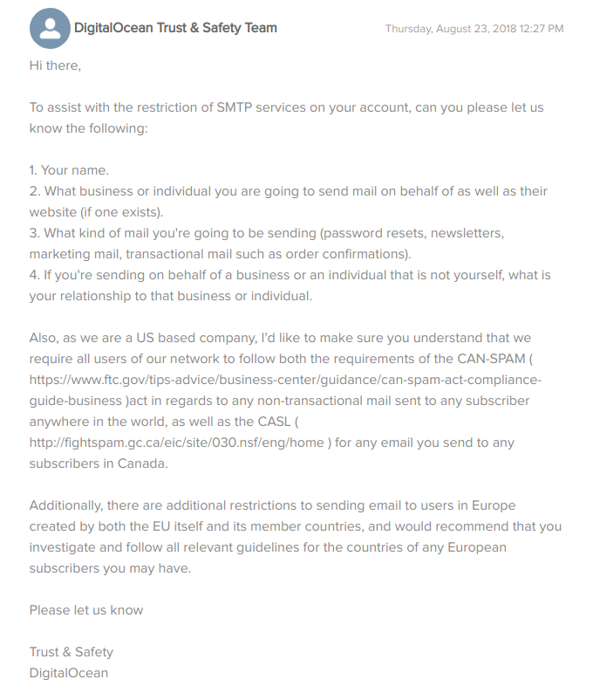Click the "1. Your name." list item
Viewport: 600px width, 700px height.
pyautogui.click(x=69, y=170)
